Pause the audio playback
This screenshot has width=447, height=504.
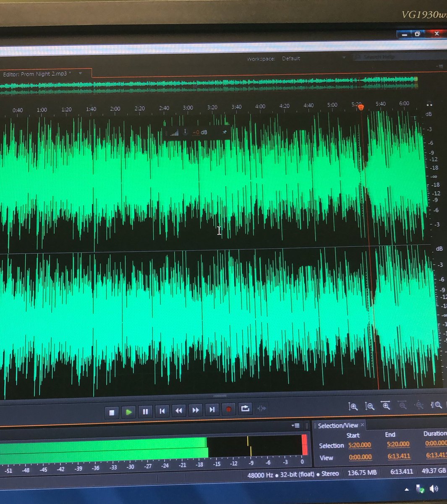145,410
